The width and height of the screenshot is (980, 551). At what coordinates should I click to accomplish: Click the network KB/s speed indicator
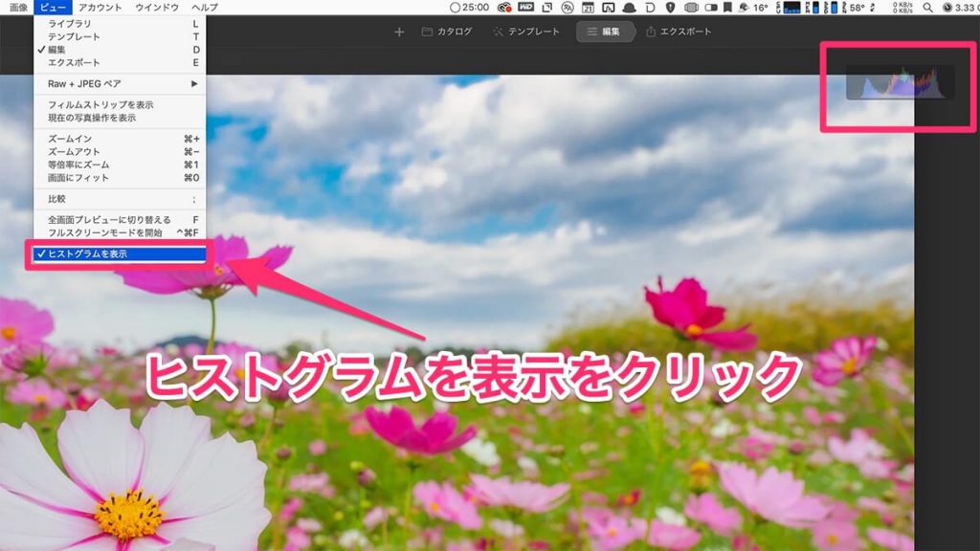(902, 8)
